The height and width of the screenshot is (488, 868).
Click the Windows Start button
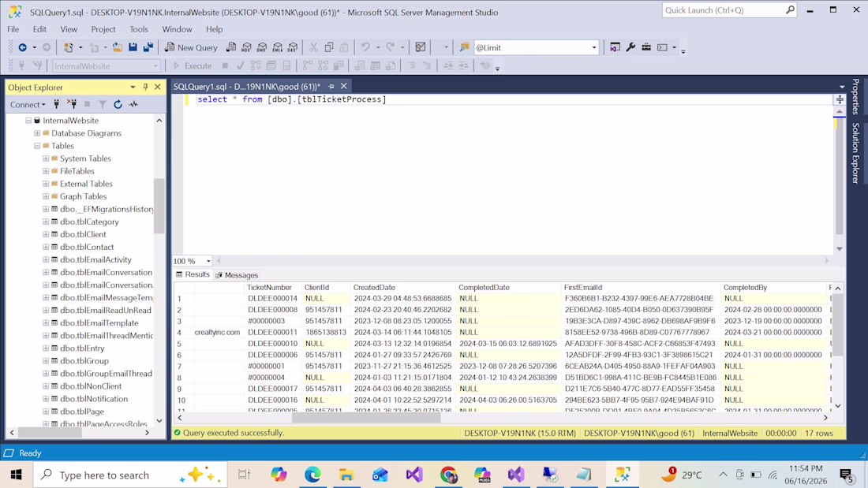tap(16, 475)
